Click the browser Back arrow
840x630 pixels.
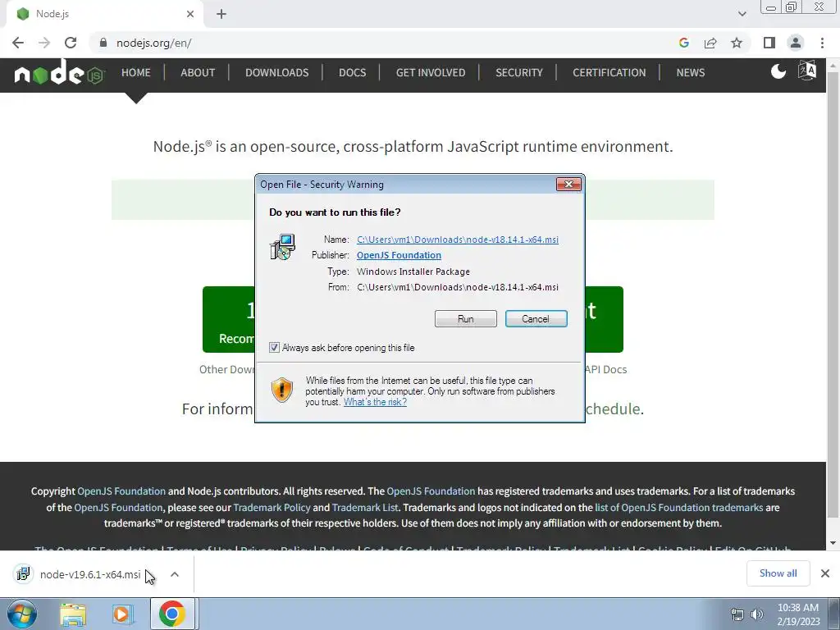(18, 43)
